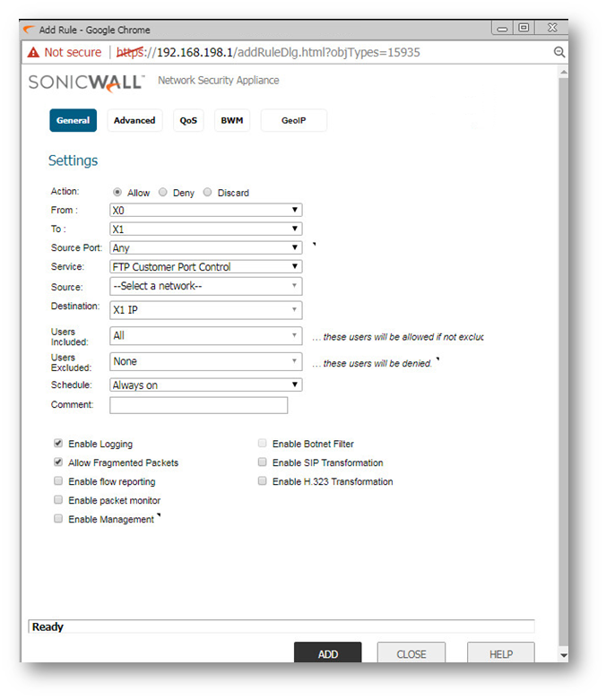The height and width of the screenshot is (700, 606).
Task: Switch to the Advanced tab
Action: click(x=134, y=120)
